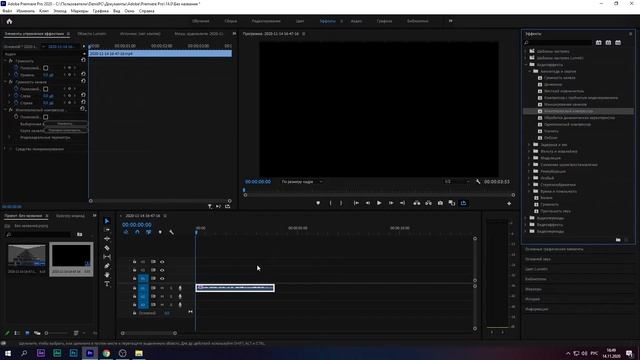This screenshot has height=360, width=640.
Task: Step back one frame in Program monitor
Action: (368, 203)
